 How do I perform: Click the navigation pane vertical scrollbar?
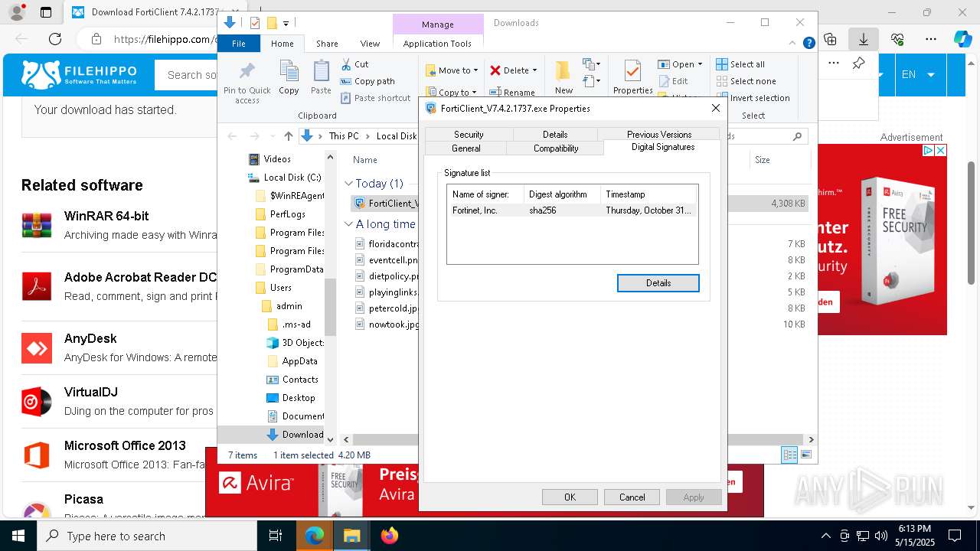(331, 306)
